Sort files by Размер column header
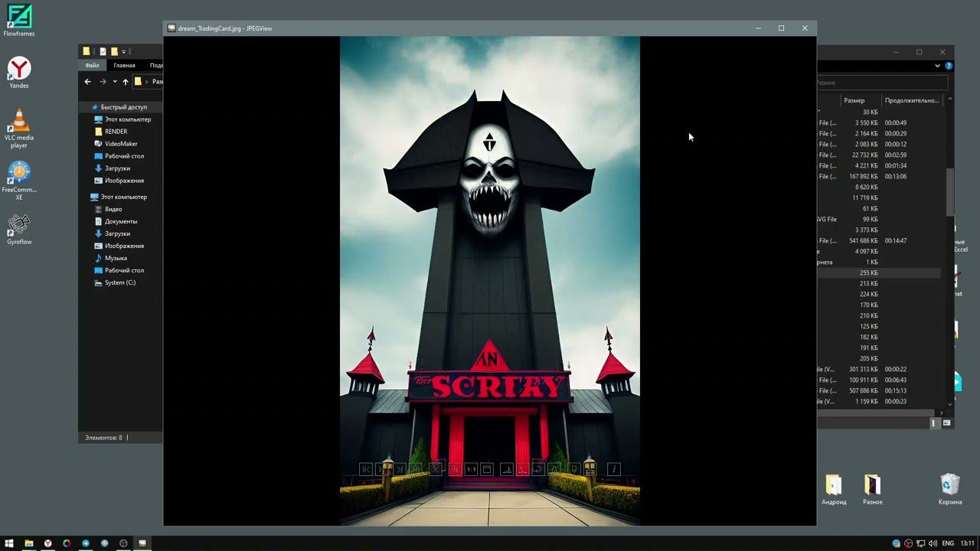This screenshot has height=551, width=980. (854, 100)
